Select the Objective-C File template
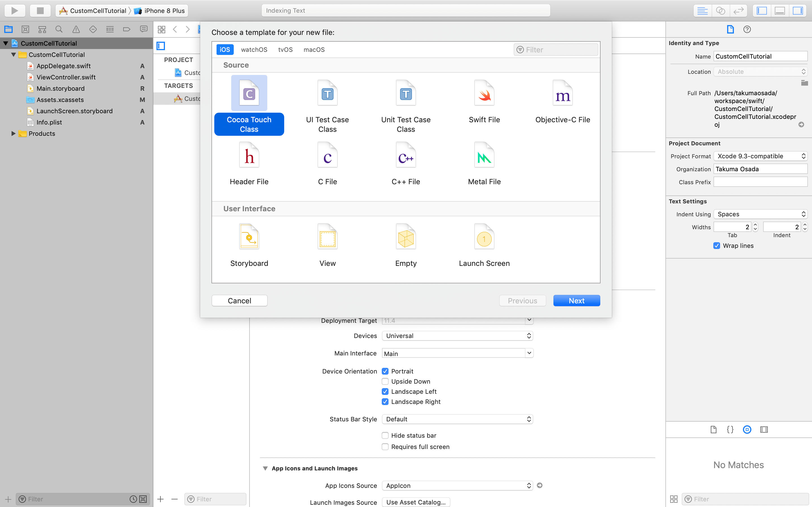 pos(562,93)
